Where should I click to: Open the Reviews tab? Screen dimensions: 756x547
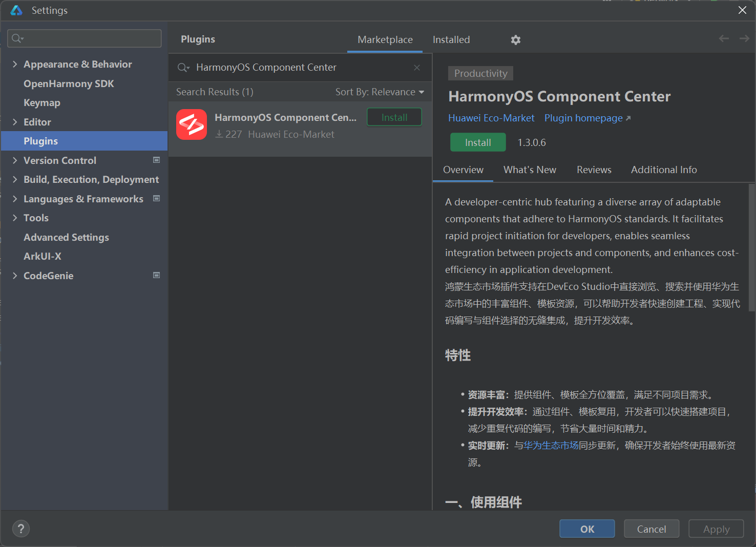pos(594,170)
